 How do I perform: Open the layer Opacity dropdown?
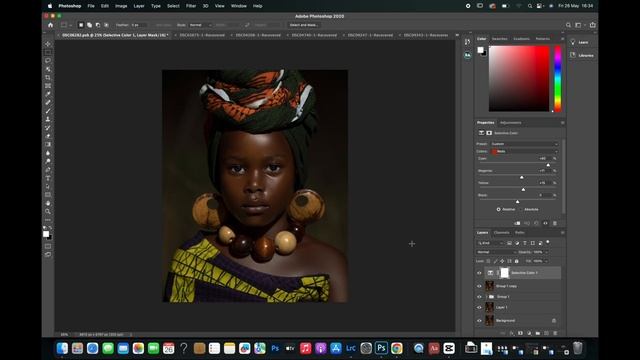point(547,252)
